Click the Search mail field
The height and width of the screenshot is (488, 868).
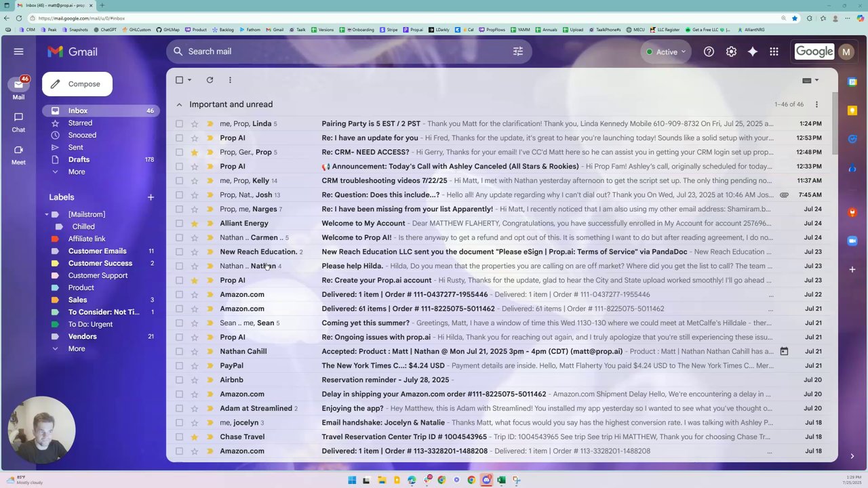coord(349,52)
